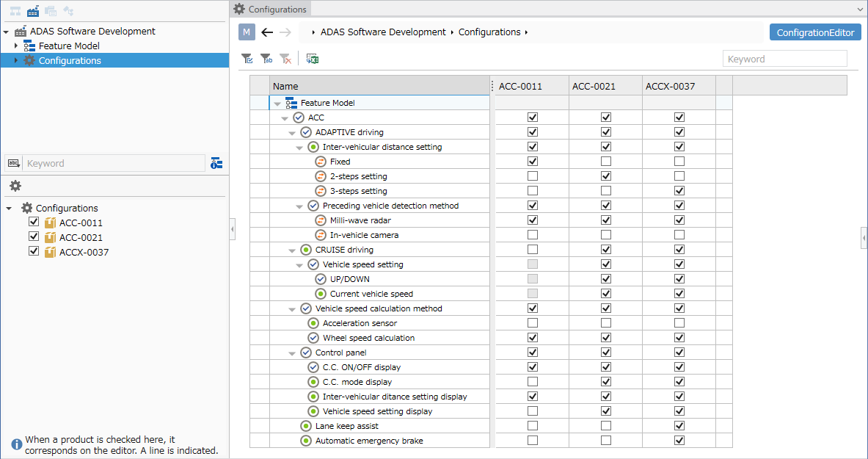Click the M mode button
The height and width of the screenshot is (459, 868).
[247, 32]
